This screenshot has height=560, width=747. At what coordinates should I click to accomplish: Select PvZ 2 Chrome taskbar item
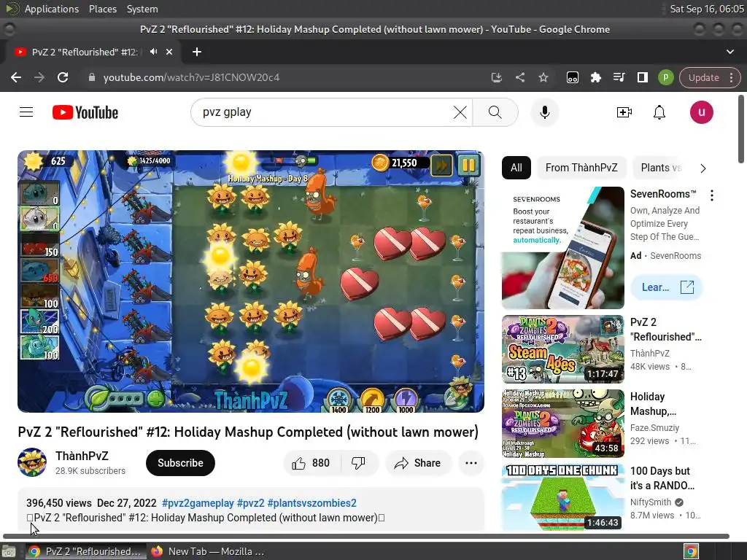pyautogui.click(x=86, y=551)
